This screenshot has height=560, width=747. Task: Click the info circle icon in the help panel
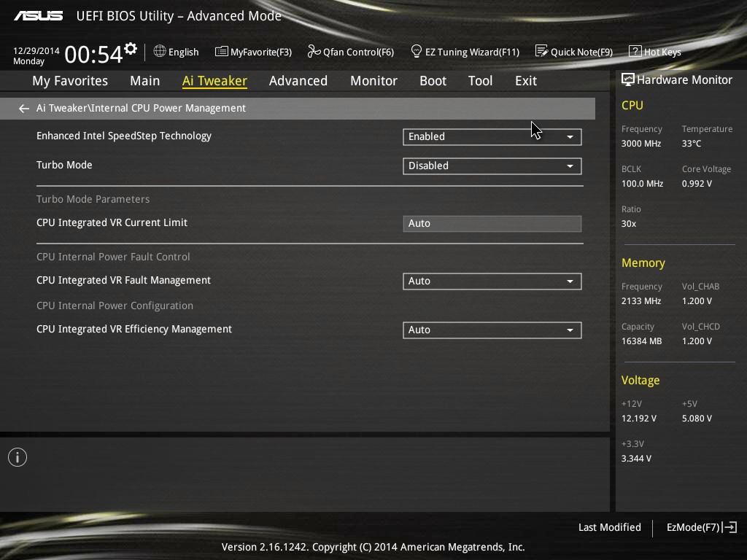(18, 457)
